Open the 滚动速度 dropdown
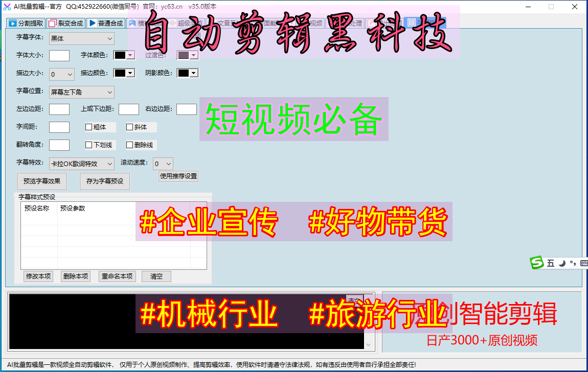Screen dimensions: 588x372 (x=163, y=164)
